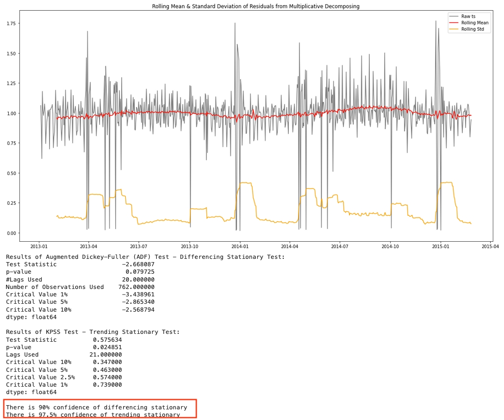Click the Augmented Dickey-Fuller test results heading

(x=145, y=257)
